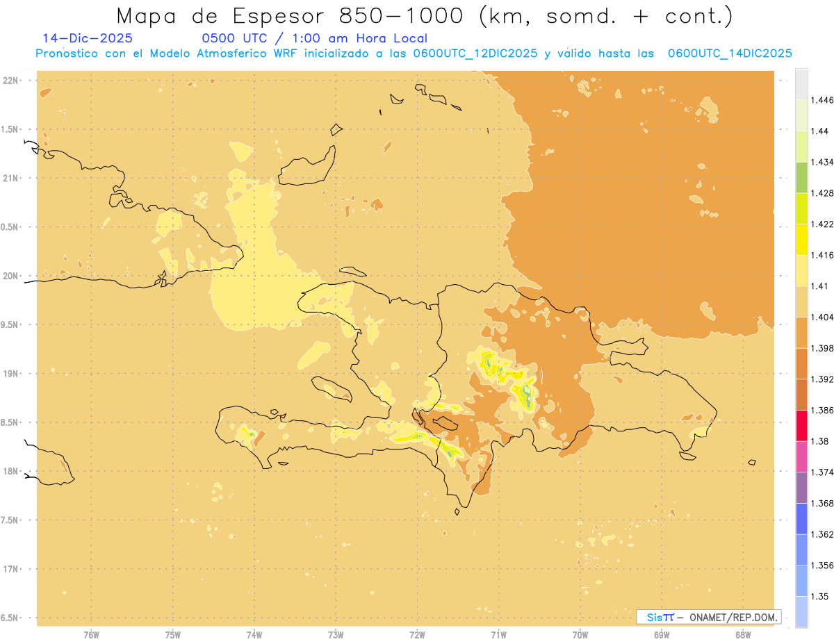The height and width of the screenshot is (644, 834).
Task: Click the color bar value 1.416
Action: [822, 255]
